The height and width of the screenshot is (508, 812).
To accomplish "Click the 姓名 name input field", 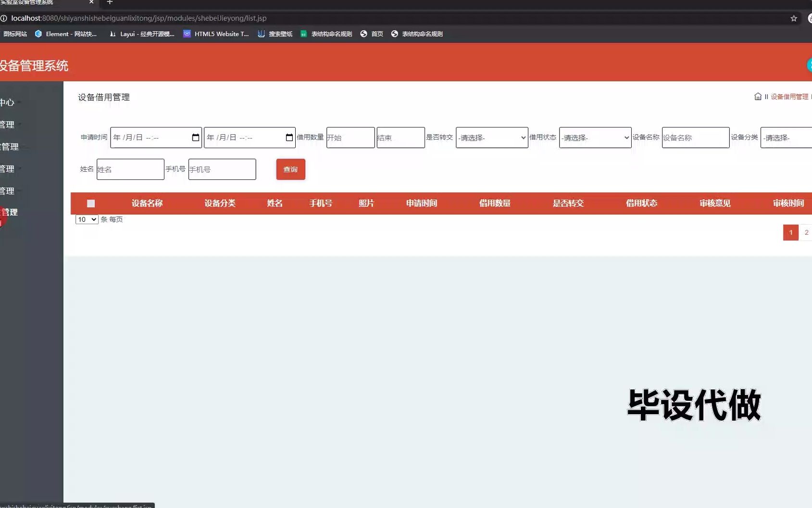I will pyautogui.click(x=130, y=169).
